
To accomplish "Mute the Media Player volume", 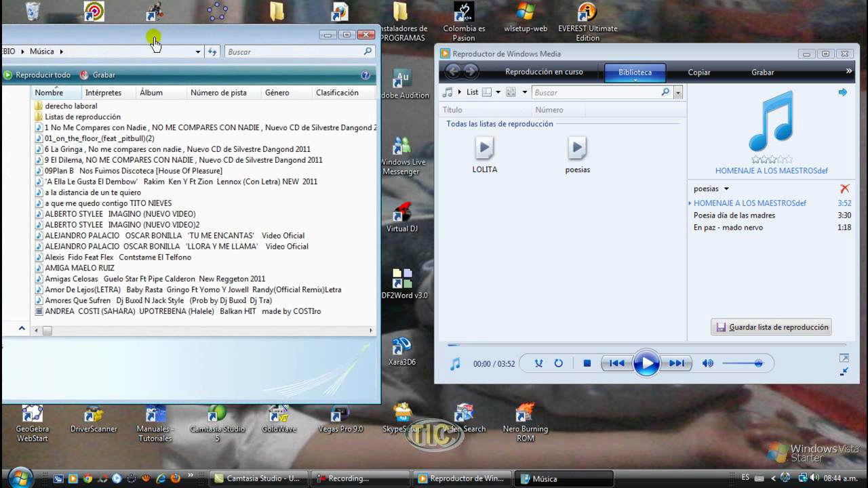I will click(707, 363).
